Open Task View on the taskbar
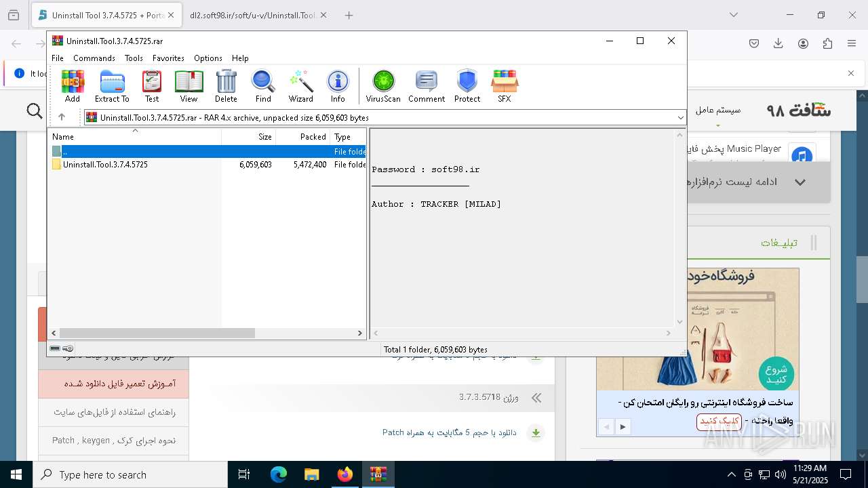868x488 pixels. click(244, 474)
